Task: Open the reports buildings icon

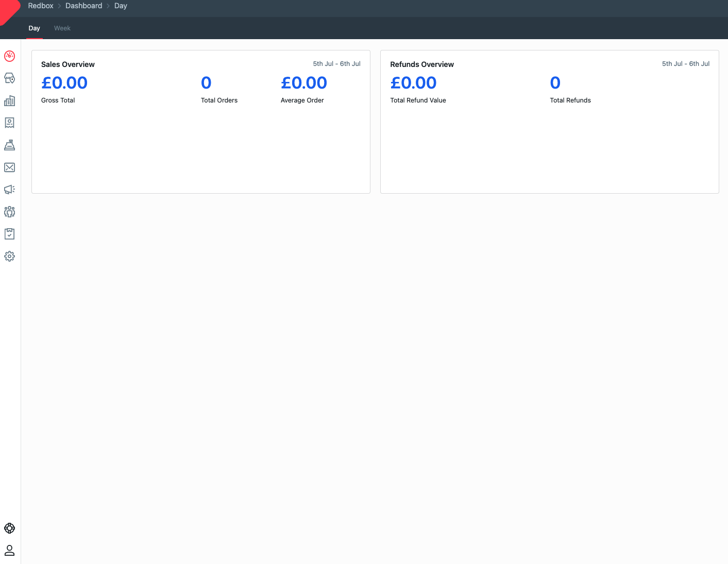Action: pyautogui.click(x=9, y=100)
